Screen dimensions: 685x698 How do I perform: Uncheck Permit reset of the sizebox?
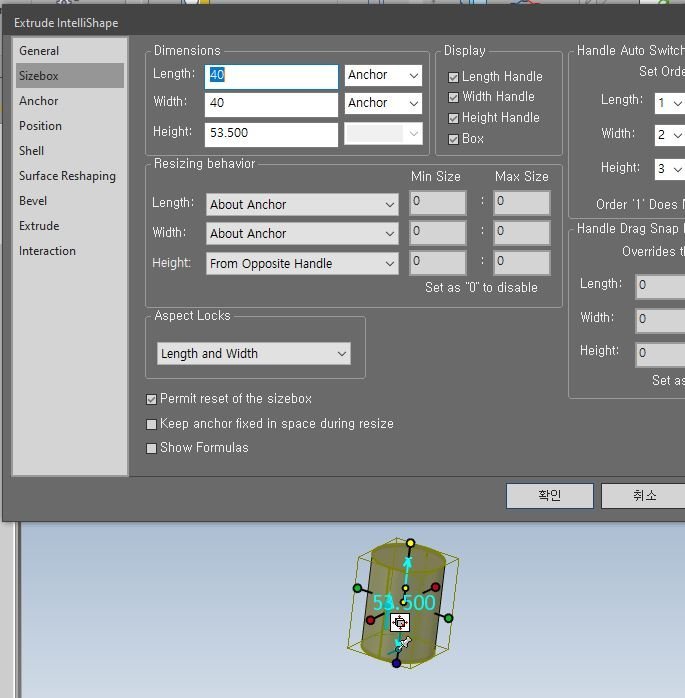pos(151,399)
